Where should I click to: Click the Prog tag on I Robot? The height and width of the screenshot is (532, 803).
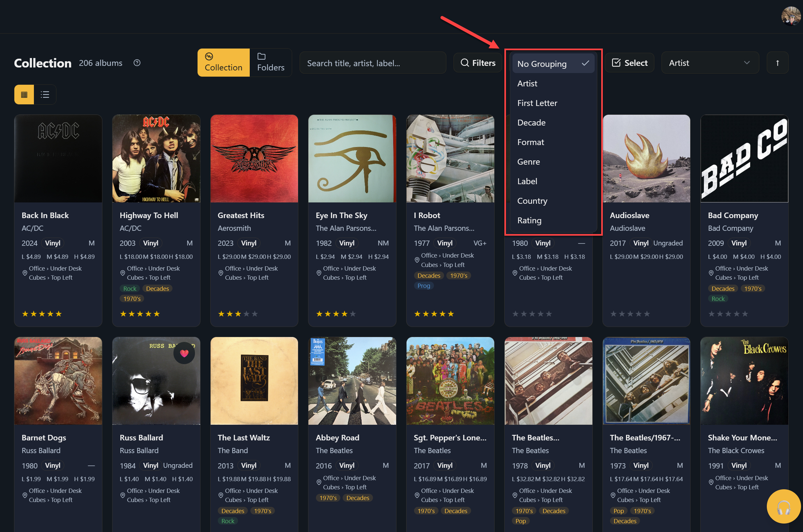pyautogui.click(x=424, y=286)
